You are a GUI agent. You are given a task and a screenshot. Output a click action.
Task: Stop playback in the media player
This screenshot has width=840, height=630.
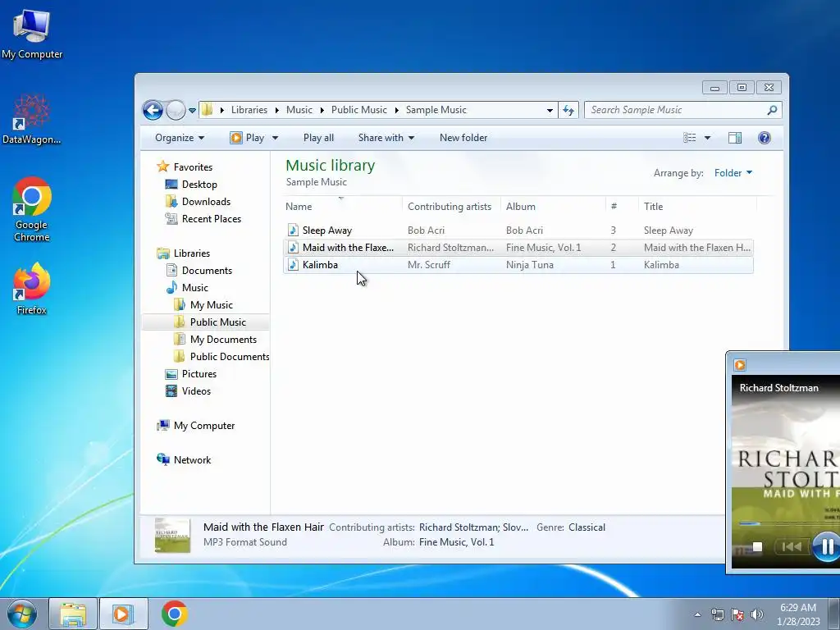click(x=757, y=546)
